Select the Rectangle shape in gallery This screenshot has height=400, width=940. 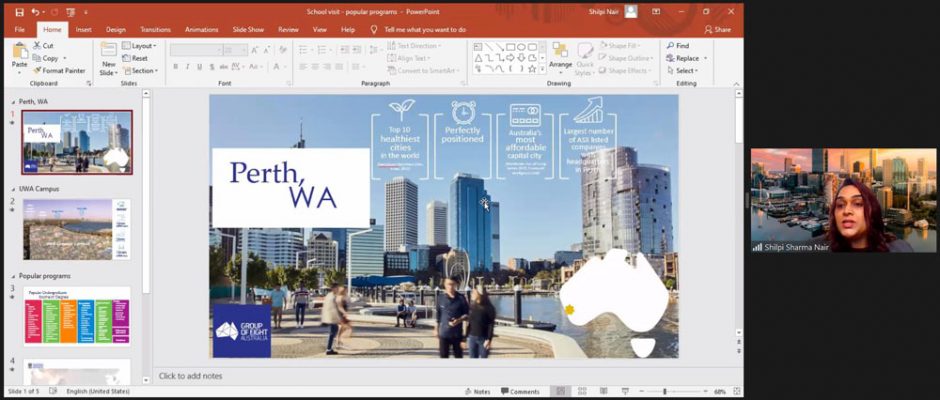point(510,47)
